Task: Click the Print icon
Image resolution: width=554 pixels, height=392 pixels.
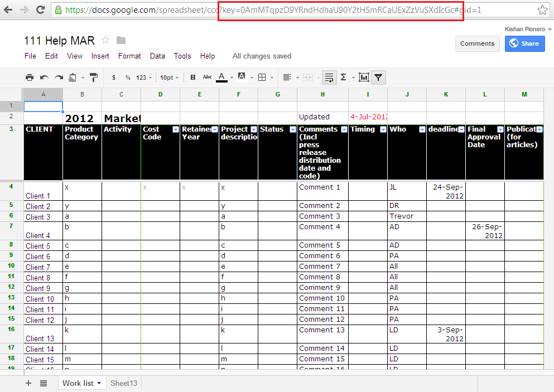Action: pyautogui.click(x=30, y=78)
